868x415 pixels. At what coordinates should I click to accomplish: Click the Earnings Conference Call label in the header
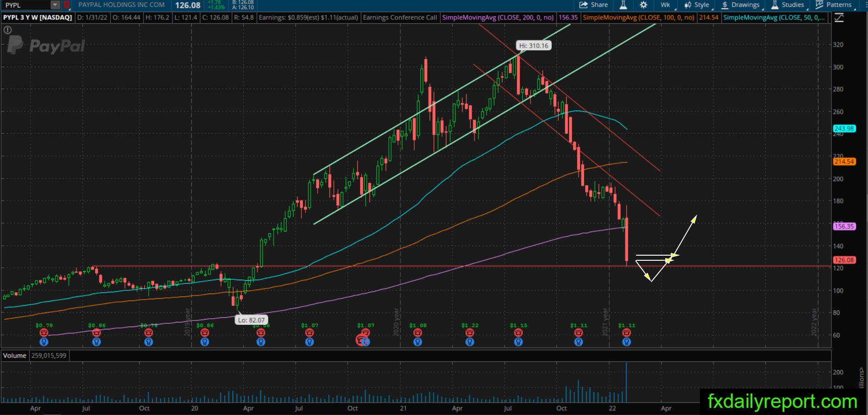pos(400,18)
